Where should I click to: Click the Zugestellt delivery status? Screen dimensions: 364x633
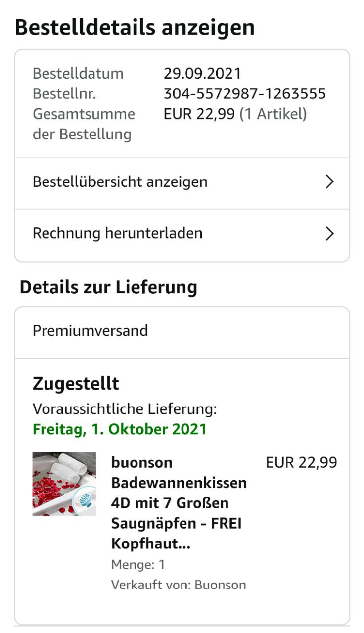76,384
